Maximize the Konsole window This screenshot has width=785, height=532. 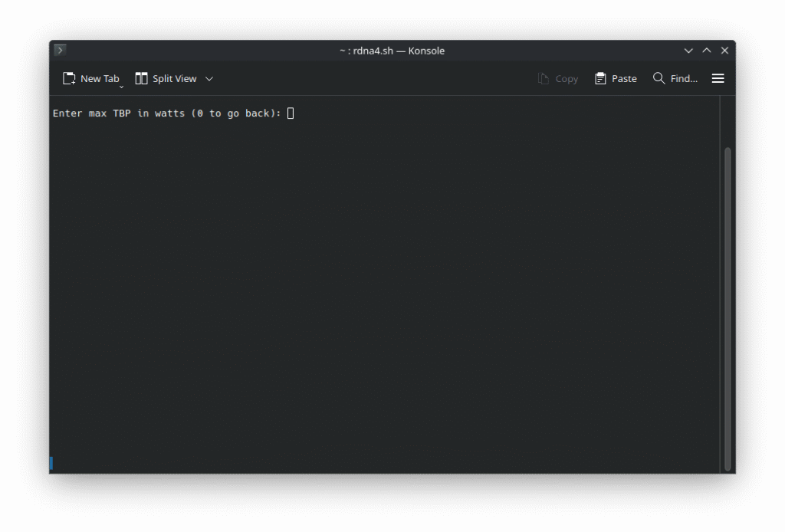click(707, 51)
